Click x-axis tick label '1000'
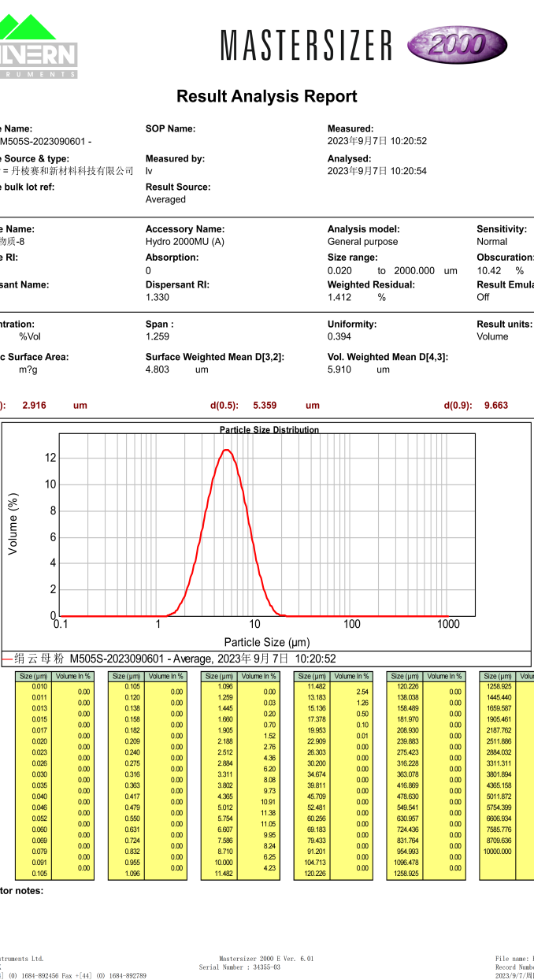This screenshot has width=534, height=980. click(x=448, y=625)
